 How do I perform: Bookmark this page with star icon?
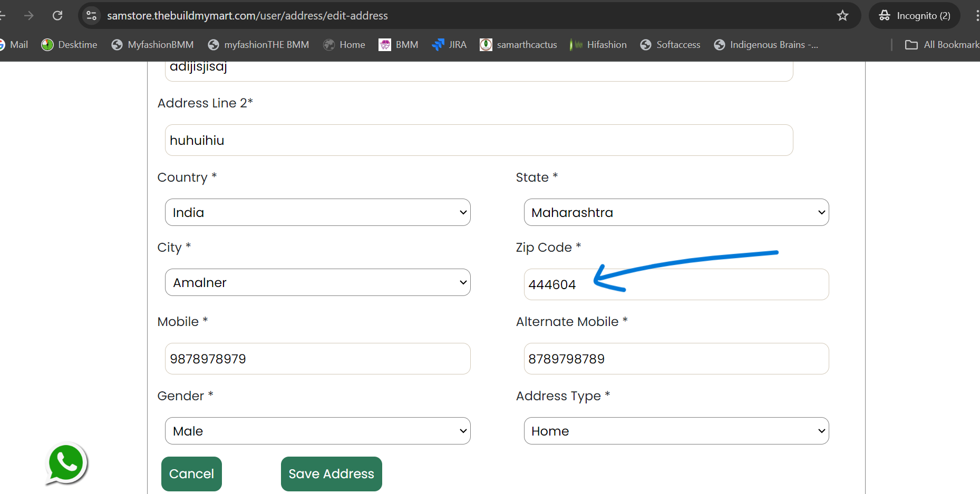point(842,15)
